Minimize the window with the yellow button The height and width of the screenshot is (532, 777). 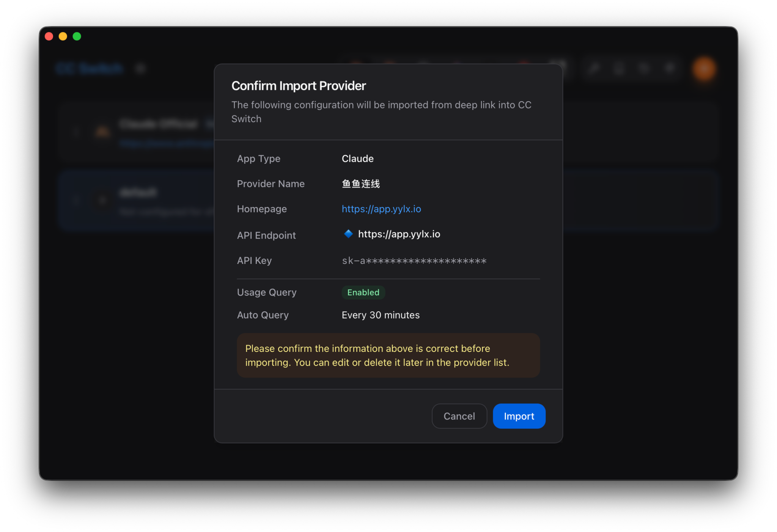coord(63,36)
